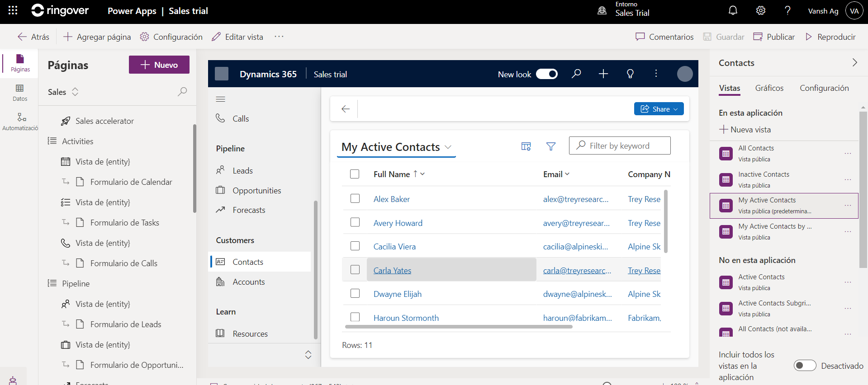Search pages with the magnifier icon
The image size is (868, 385).
[182, 92]
